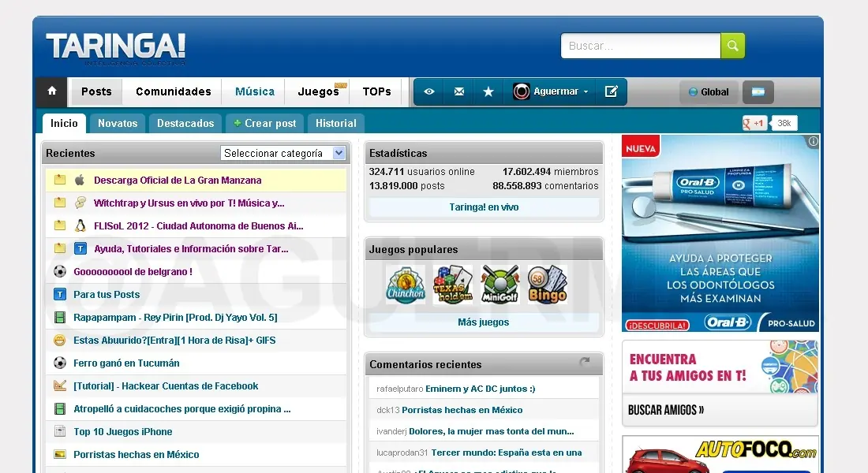Screen dimensions: 868x473
Task: Open the Comunidades menu
Action: coord(174,91)
